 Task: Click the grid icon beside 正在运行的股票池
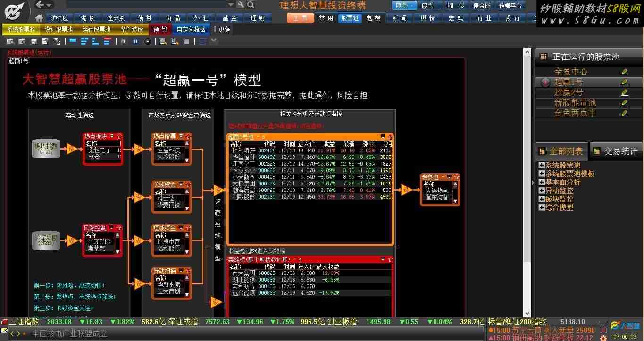(x=544, y=57)
